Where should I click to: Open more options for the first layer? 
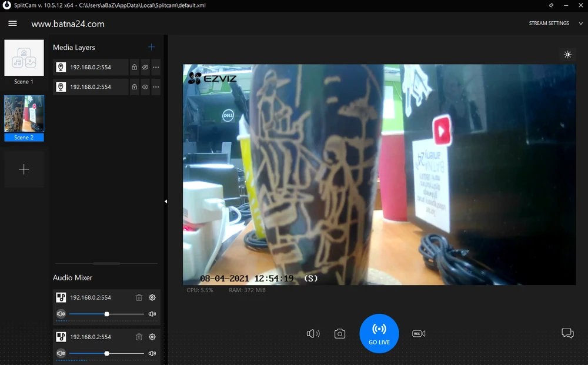156,67
